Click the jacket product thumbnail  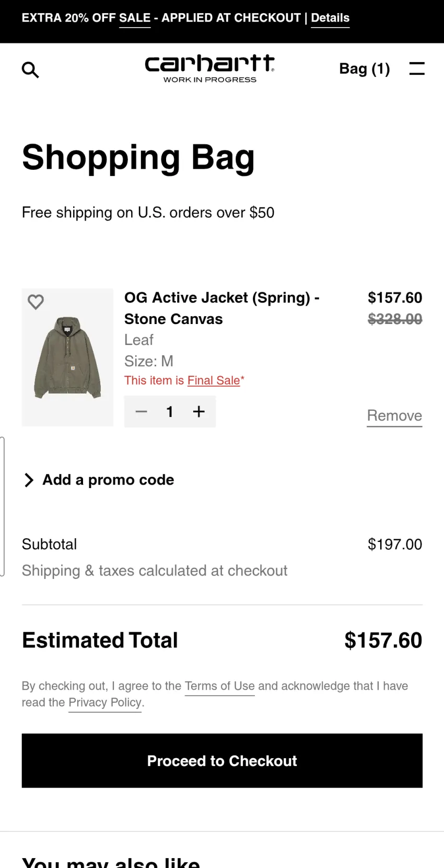click(67, 357)
